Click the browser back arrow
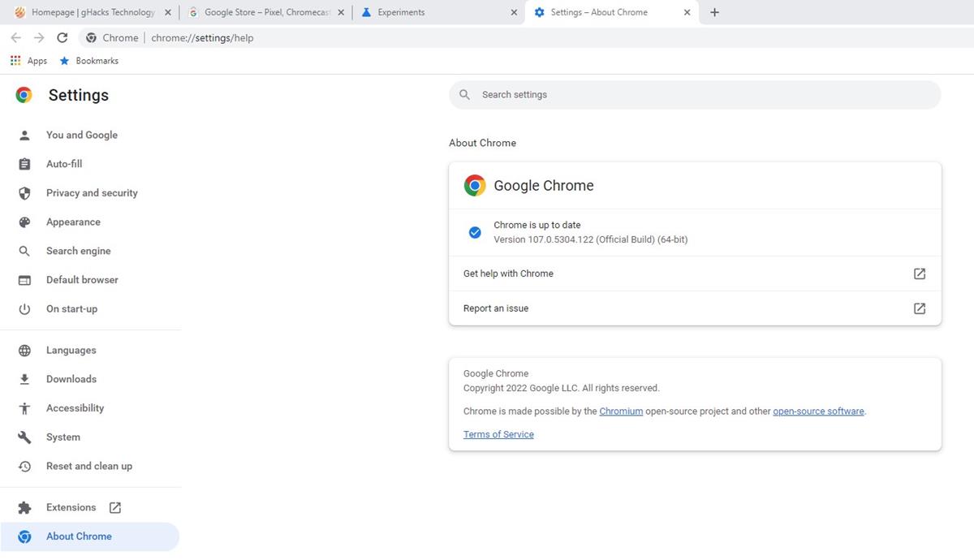 point(15,38)
